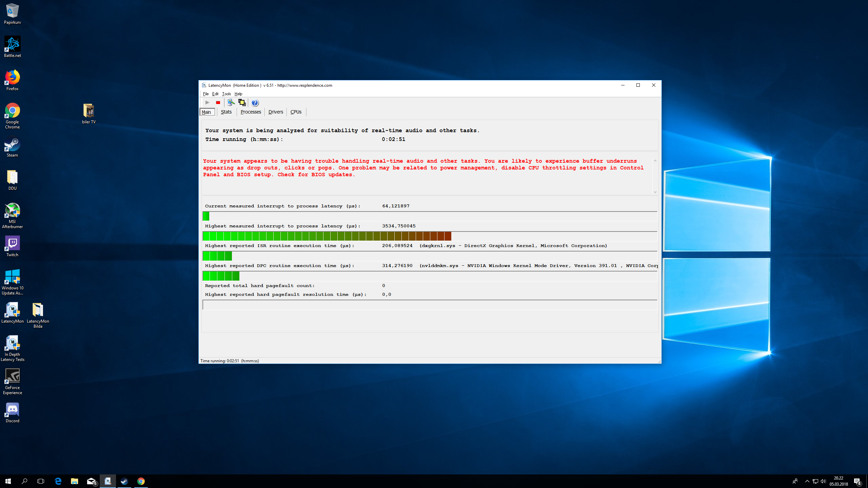Viewport: 868px width, 488px height.
Task: Open Action Center notifications icon
Action: click(857, 481)
